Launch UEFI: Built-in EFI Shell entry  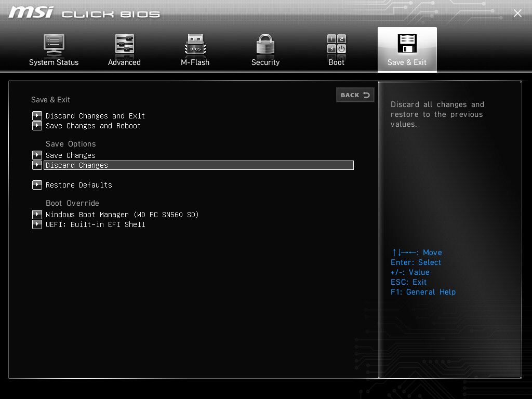96,224
